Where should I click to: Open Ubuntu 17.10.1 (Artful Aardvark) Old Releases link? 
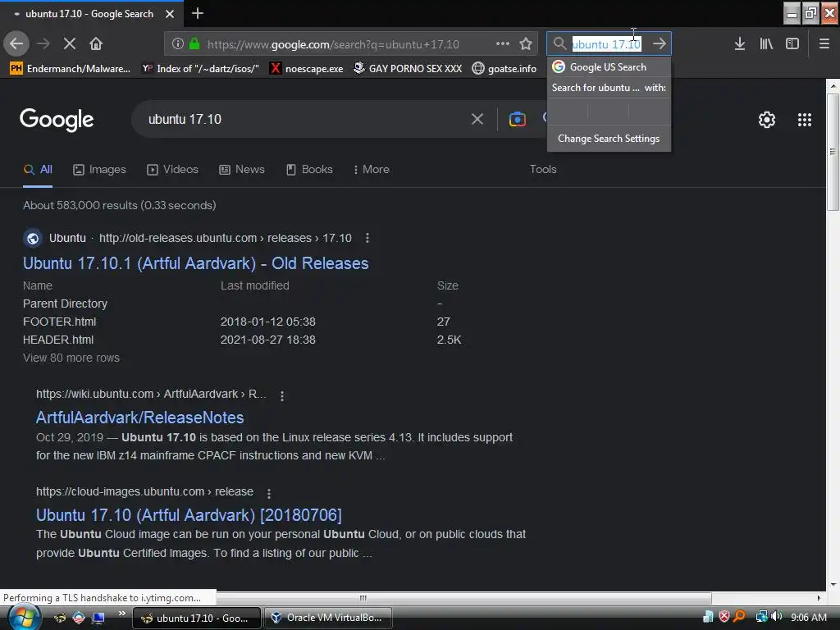195,263
